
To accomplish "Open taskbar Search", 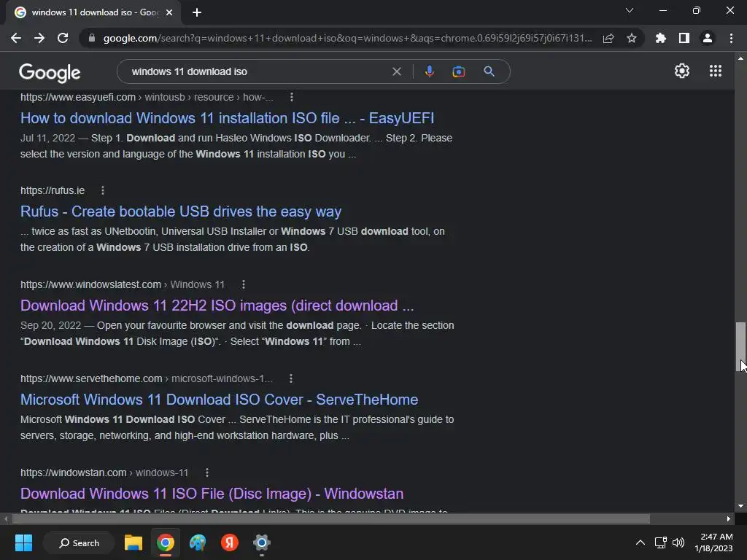I will click(x=79, y=542).
